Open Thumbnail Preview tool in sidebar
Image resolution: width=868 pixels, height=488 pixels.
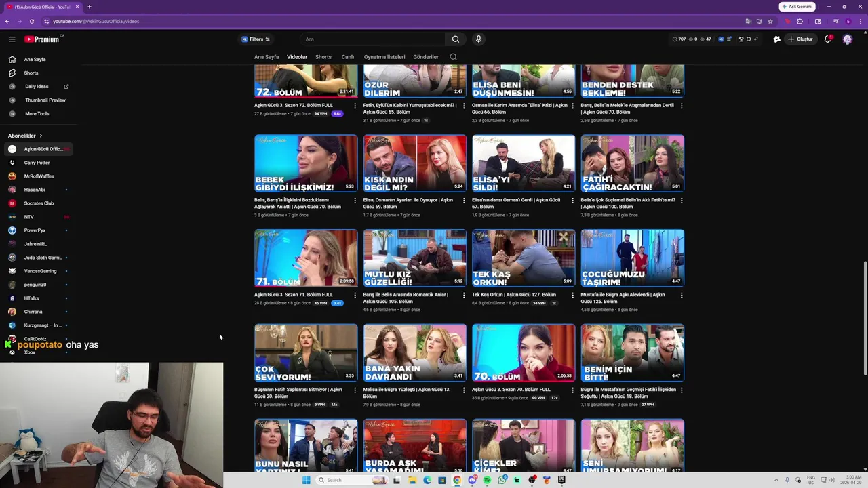pyautogui.click(x=37, y=100)
